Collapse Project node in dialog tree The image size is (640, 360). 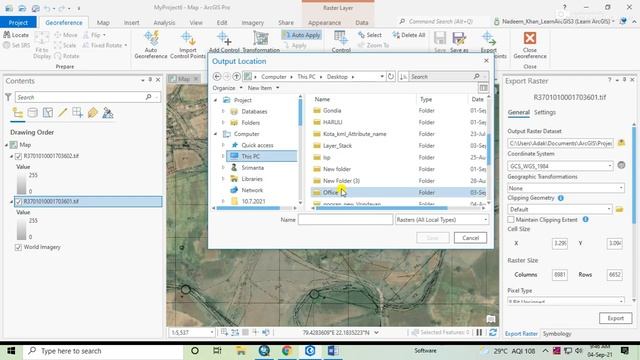[x=216, y=100]
